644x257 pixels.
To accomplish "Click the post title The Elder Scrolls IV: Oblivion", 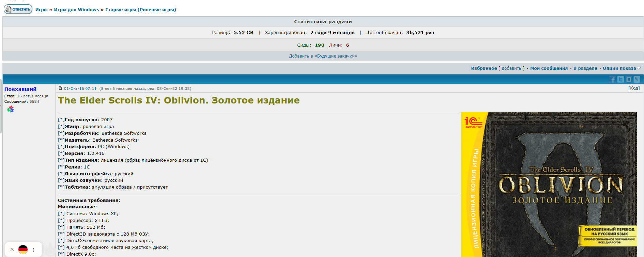I will tap(179, 100).
